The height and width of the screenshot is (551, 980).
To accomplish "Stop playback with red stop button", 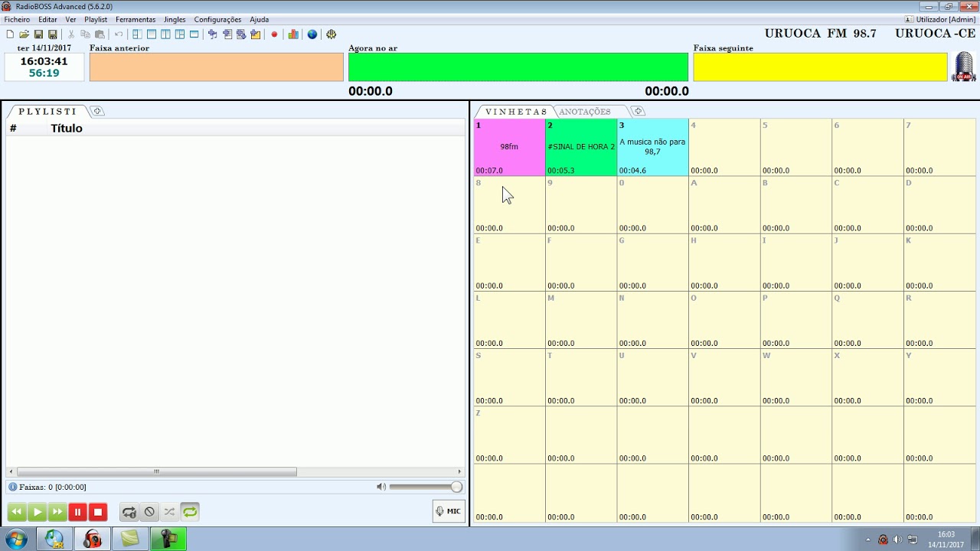I will [x=98, y=512].
